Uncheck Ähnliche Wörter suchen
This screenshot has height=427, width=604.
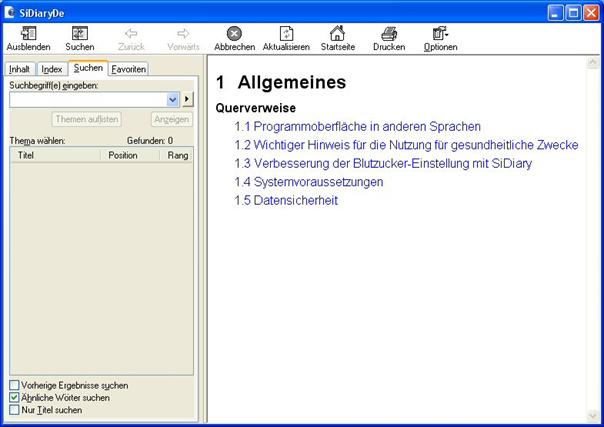coord(14,397)
